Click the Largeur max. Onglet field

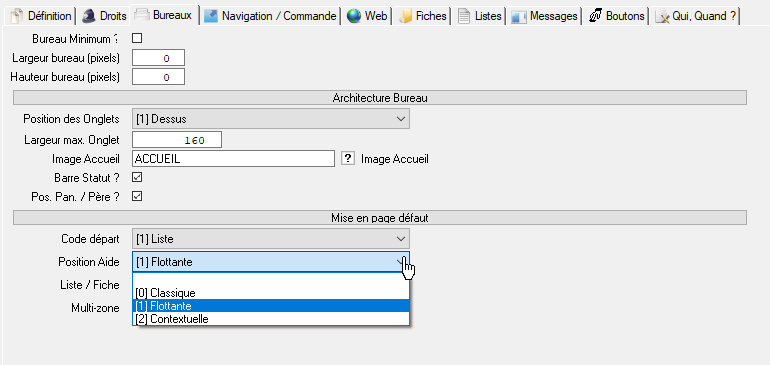pos(177,140)
